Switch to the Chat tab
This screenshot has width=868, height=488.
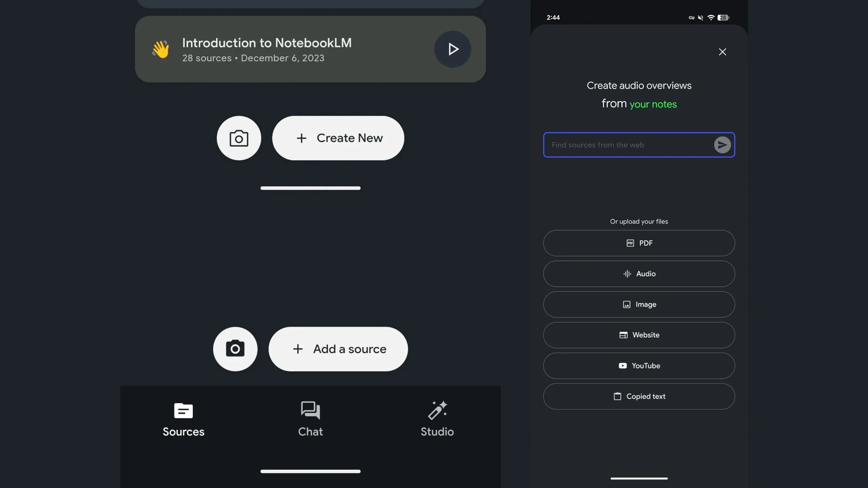(310, 419)
